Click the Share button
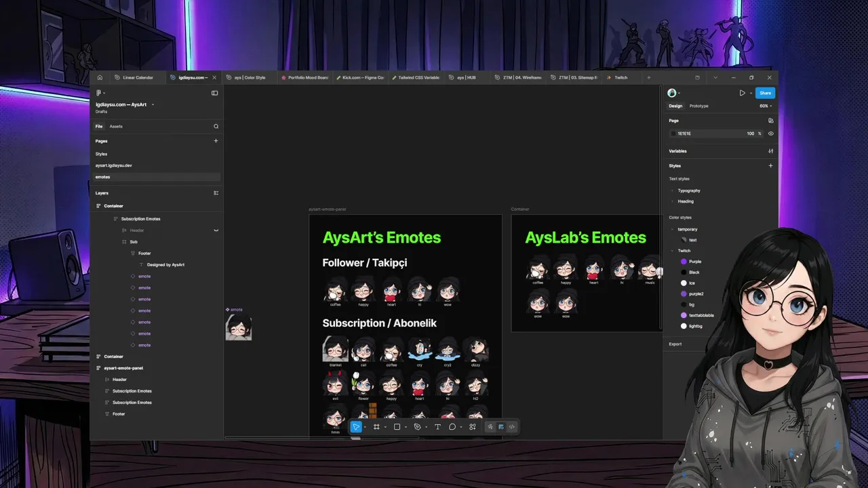The height and width of the screenshot is (488, 868). tap(765, 93)
